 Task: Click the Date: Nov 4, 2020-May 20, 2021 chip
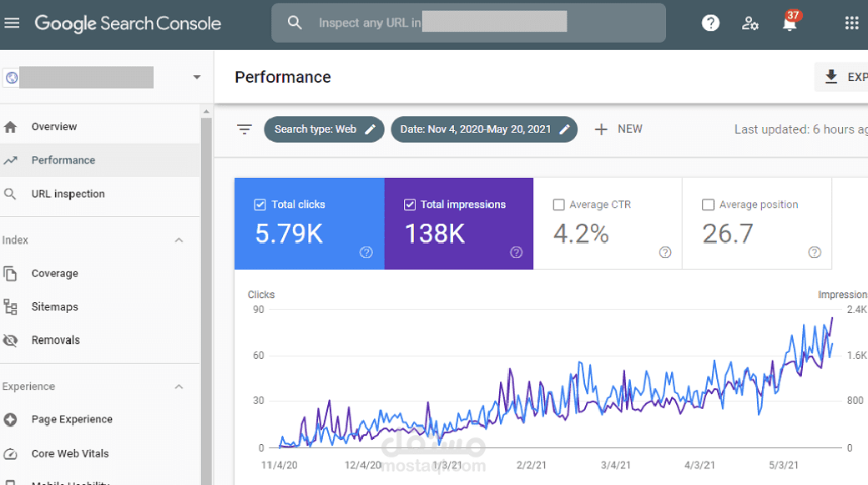[484, 129]
